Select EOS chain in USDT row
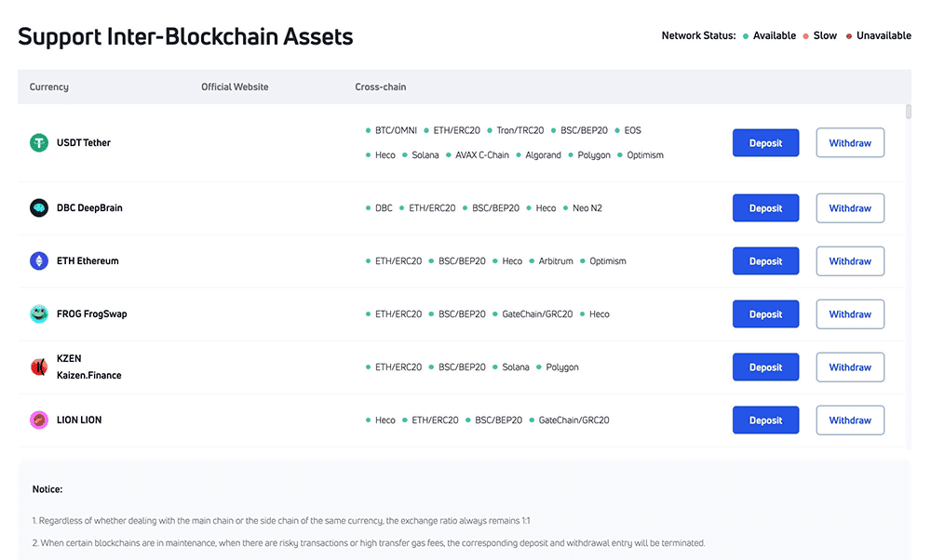The image size is (931, 560). pos(628,130)
